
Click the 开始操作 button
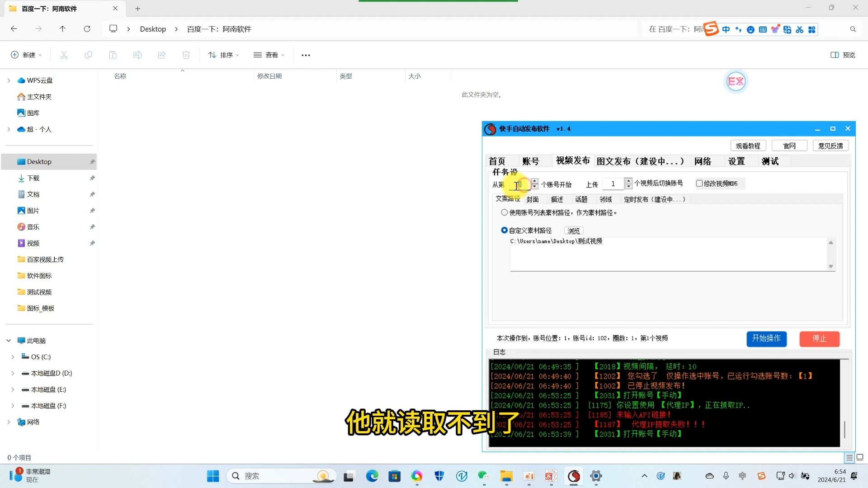click(x=766, y=338)
